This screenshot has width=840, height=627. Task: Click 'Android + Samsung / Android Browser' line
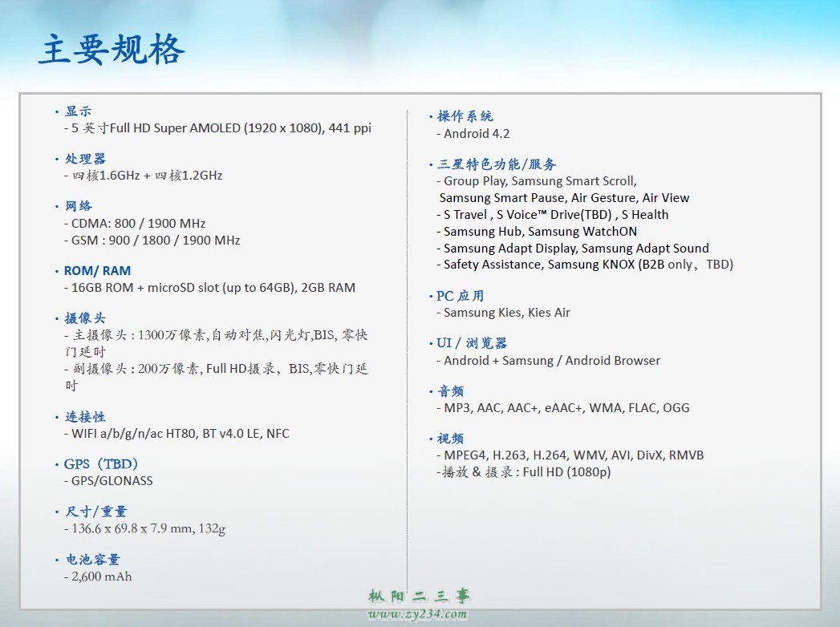click(x=549, y=360)
